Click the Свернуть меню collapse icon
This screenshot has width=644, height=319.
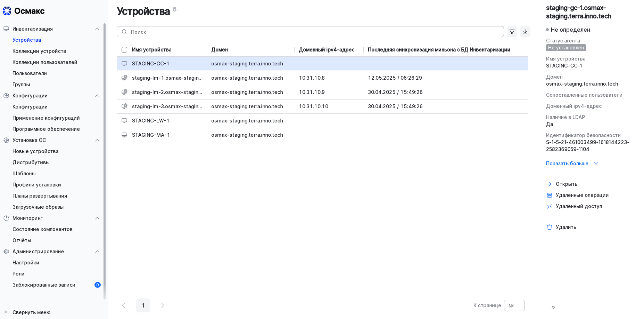tap(5, 312)
